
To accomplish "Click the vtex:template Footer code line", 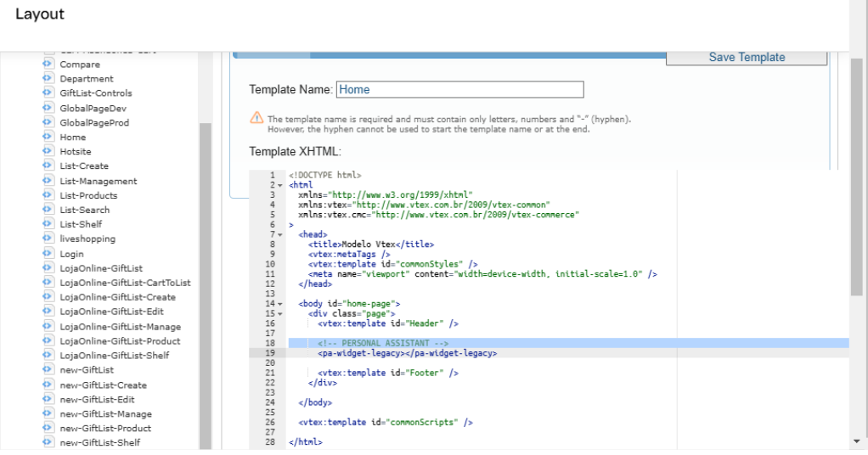I will [387, 373].
